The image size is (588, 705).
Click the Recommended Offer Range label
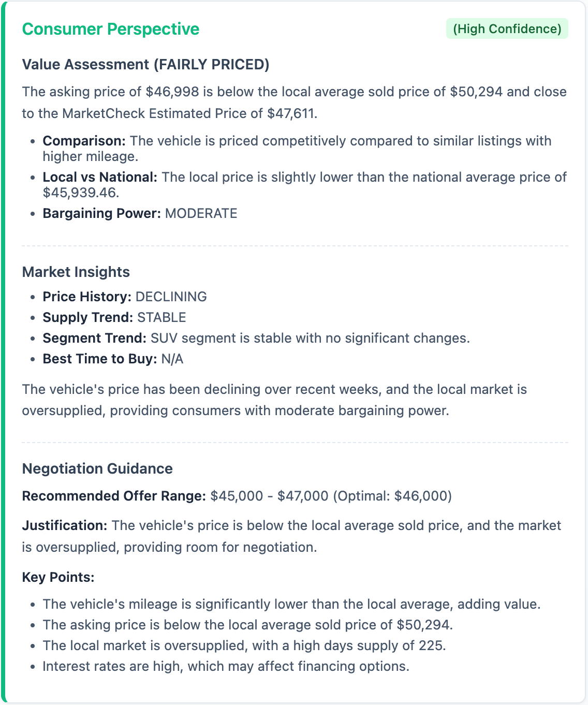(x=114, y=496)
